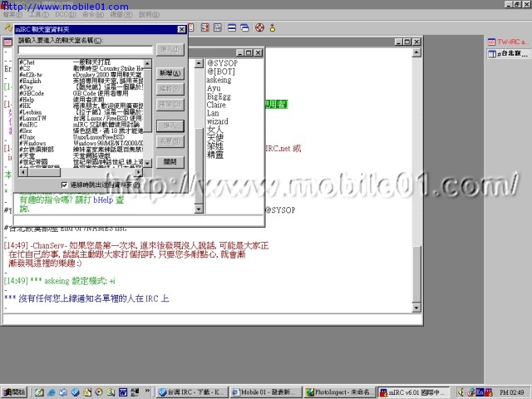This screenshot has width=532, height=399.
Task: Select the #台北 channel entry in the switchbar
Action: pyautogui.click(x=508, y=53)
